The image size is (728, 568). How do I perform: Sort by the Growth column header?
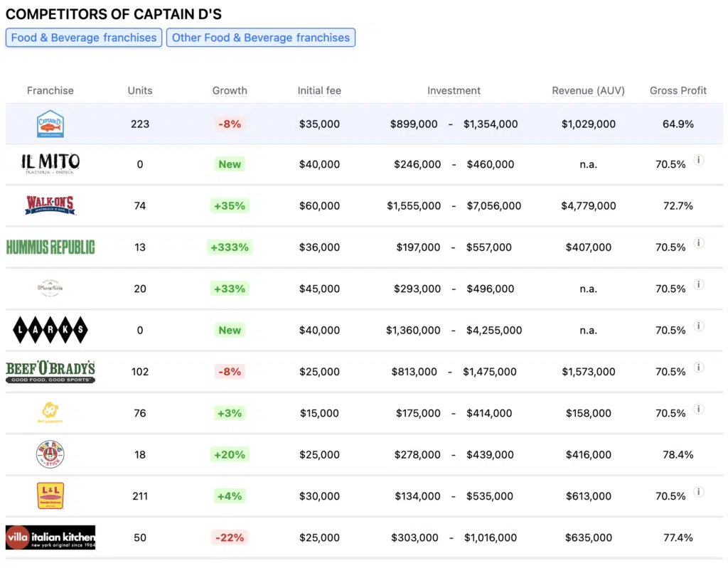tap(230, 90)
